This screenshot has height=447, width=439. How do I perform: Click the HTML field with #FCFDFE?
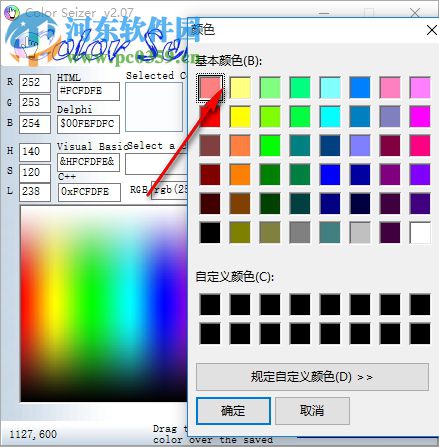coord(88,91)
